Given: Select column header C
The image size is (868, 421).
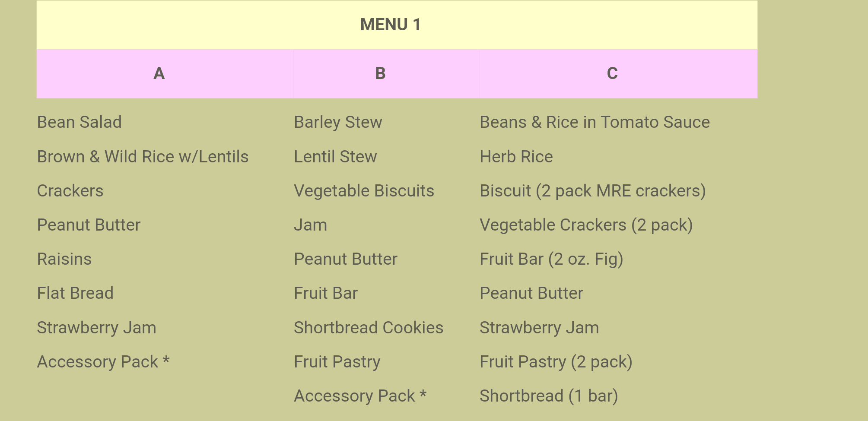Looking at the screenshot, I should coord(612,73).
